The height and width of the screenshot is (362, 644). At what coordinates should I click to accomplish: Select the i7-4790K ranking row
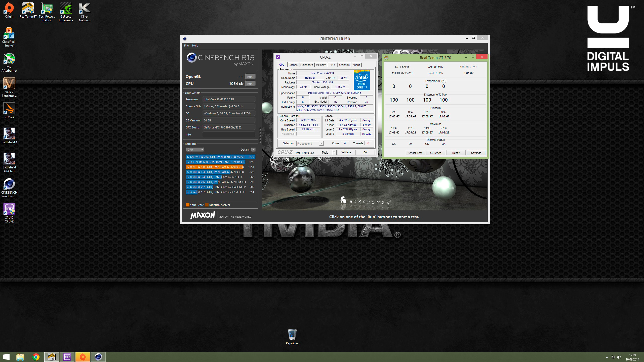pyautogui.click(x=220, y=167)
